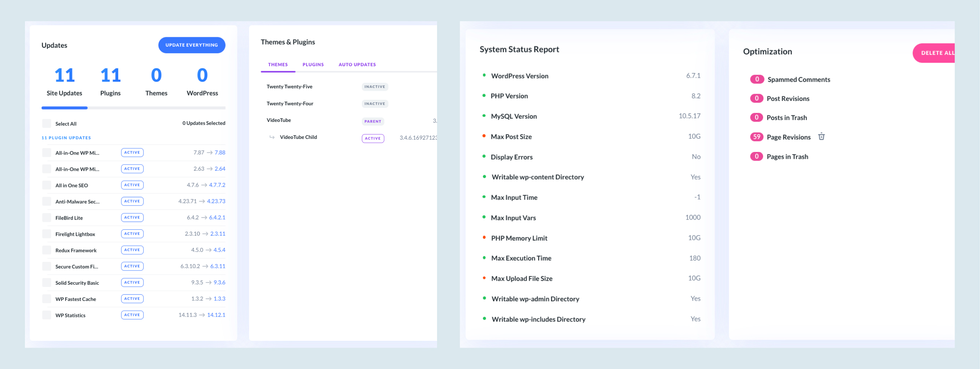Click the Update Everything button
This screenshot has width=980, height=369.
pos(192,45)
